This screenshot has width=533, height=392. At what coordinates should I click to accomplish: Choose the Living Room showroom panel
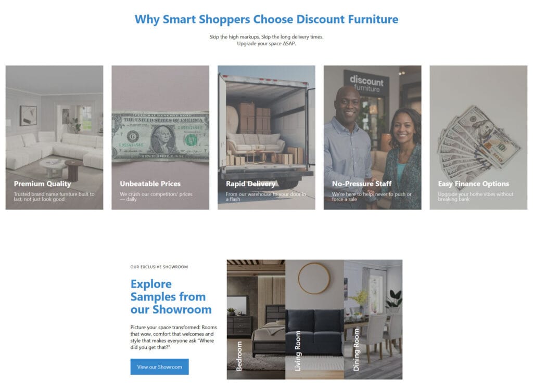tap(314, 319)
